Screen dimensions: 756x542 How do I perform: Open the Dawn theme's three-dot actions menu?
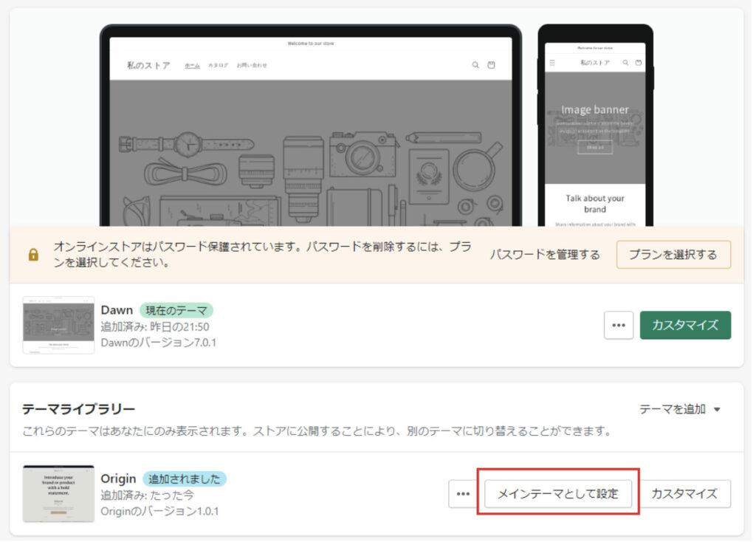coord(618,325)
